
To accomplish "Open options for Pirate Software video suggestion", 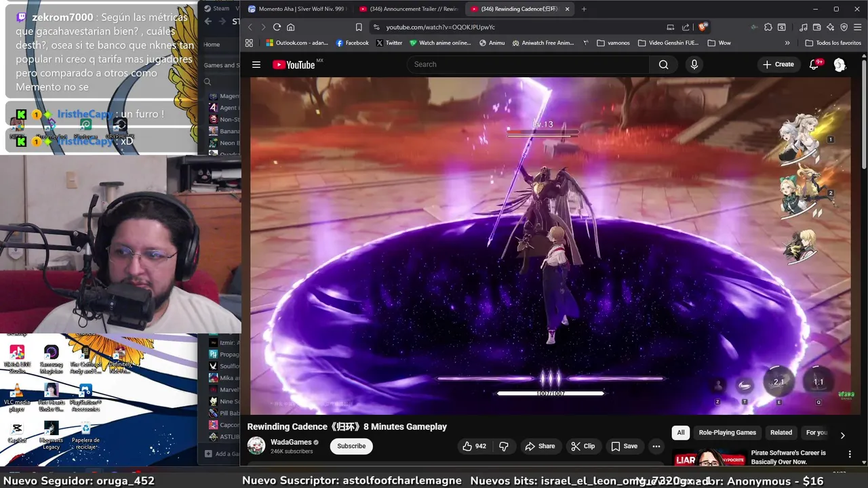I will coord(850,454).
